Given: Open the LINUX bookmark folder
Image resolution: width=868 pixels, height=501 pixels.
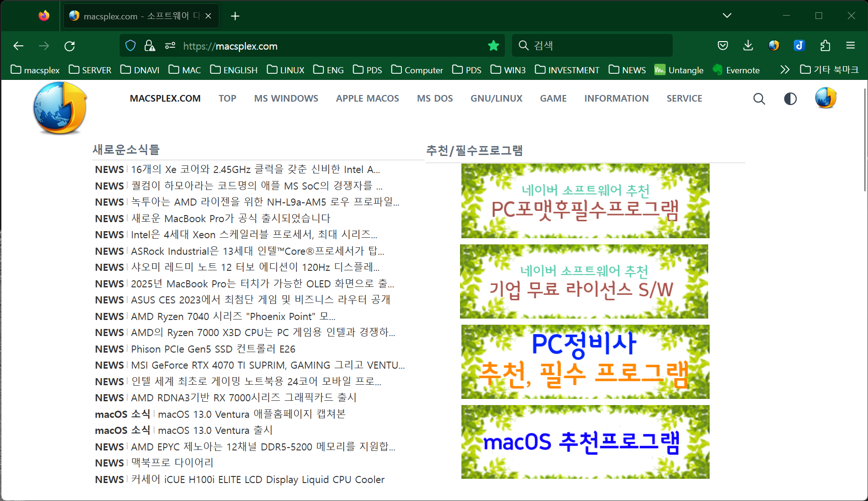Looking at the screenshot, I should pyautogui.click(x=286, y=70).
